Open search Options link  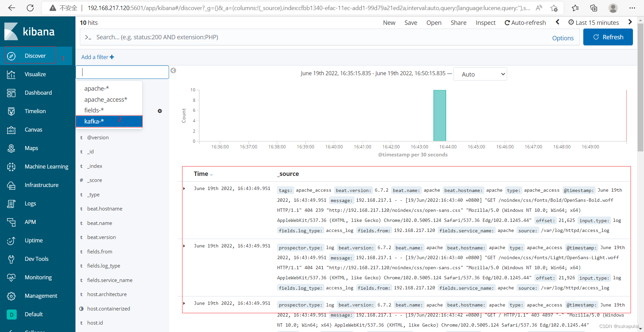point(563,38)
